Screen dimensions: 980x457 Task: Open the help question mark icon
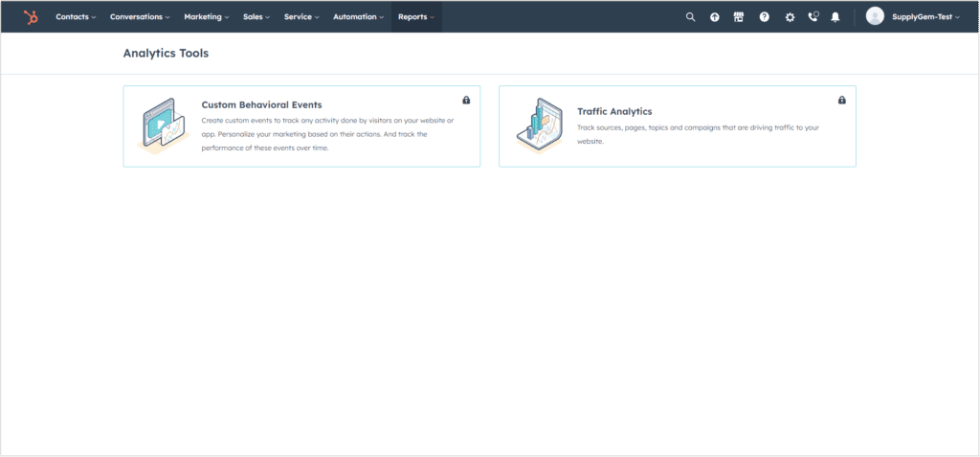[765, 17]
